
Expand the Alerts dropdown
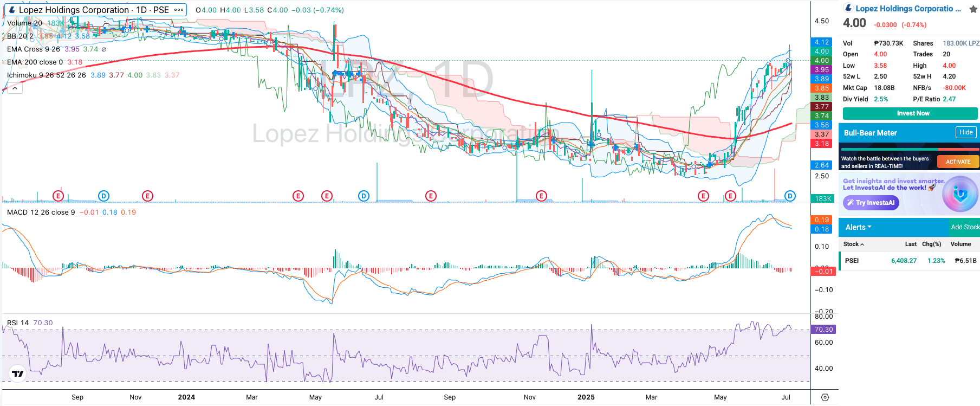tap(859, 227)
